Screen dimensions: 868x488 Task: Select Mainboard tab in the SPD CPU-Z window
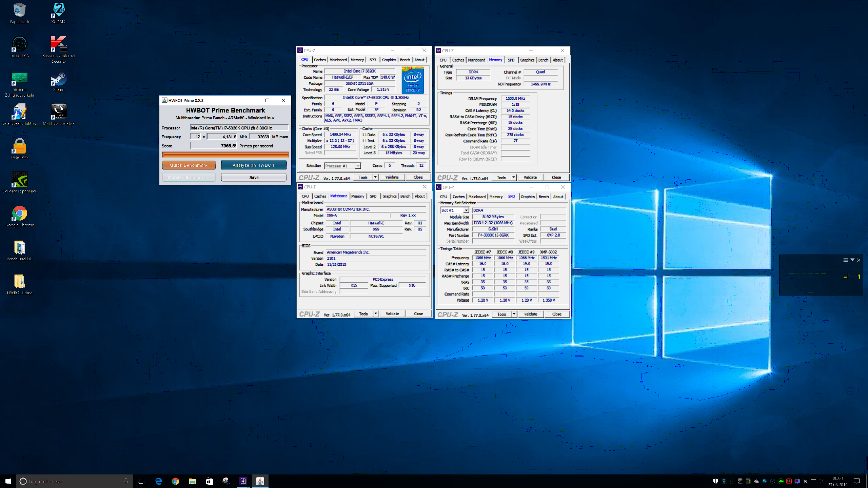tap(477, 197)
